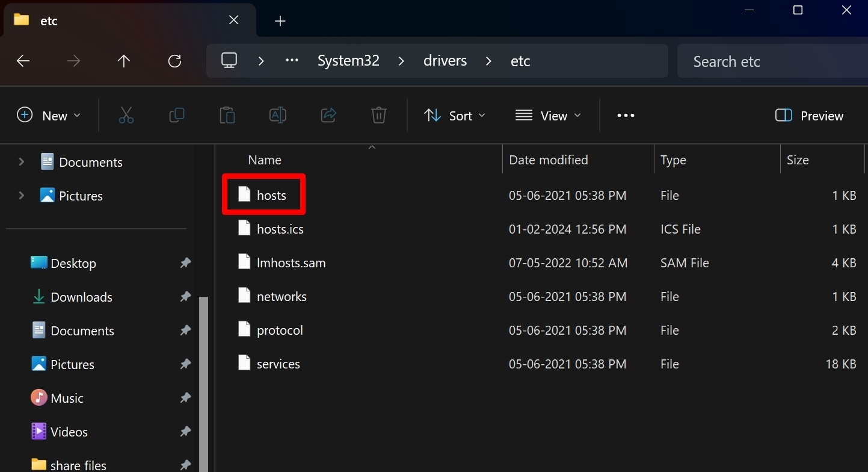Unpin Desktop using its pin icon
This screenshot has height=472, width=868.
tap(185, 263)
